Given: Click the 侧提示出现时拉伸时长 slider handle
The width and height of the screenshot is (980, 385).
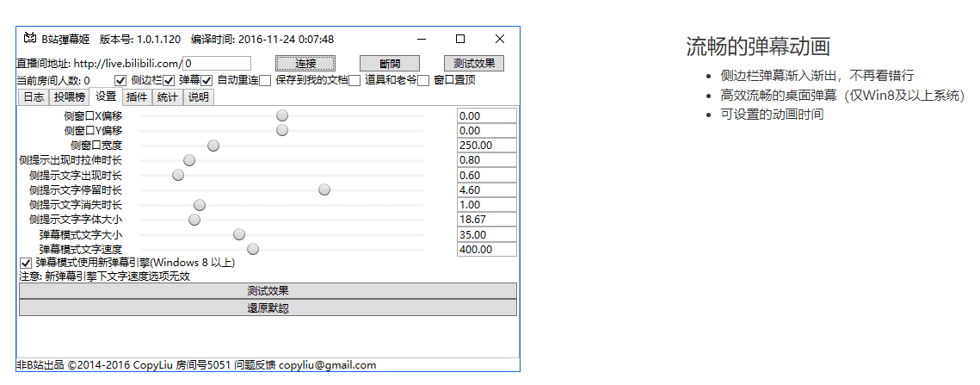Looking at the screenshot, I should click(189, 160).
